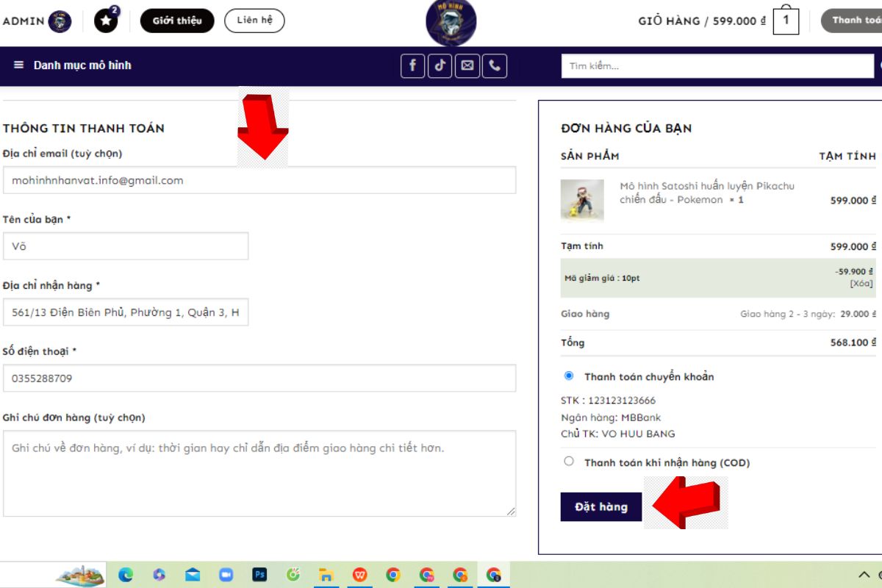Image resolution: width=882 pixels, height=588 pixels.
Task: Click the account holder VO HUU BANG text
Action: click(639, 434)
